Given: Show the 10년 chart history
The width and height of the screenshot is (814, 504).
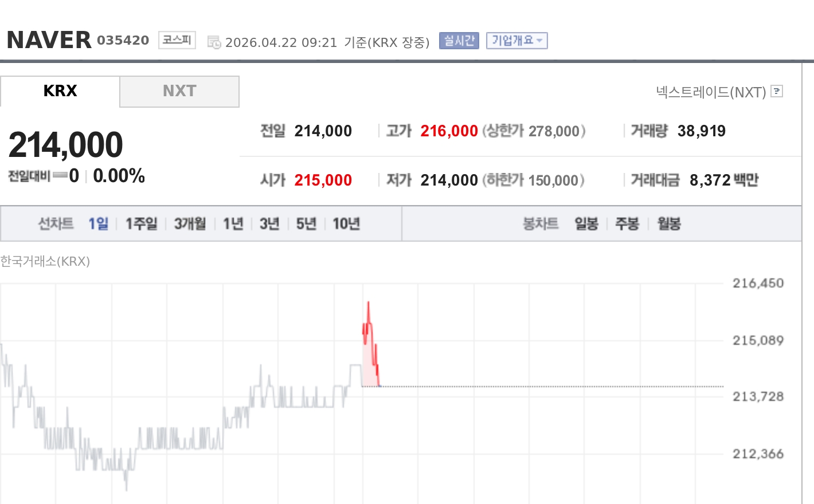Looking at the screenshot, I should pyautogui.click(x=346, y=224).
